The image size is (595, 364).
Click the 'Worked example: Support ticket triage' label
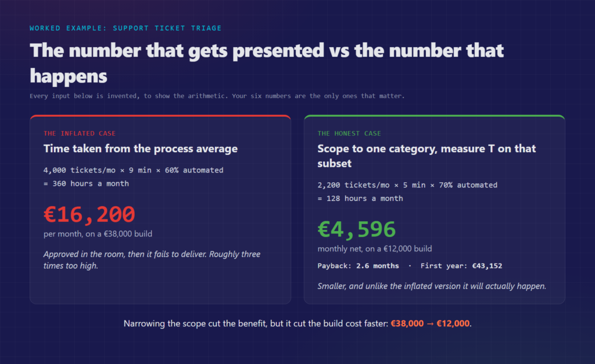click(126, 28)
